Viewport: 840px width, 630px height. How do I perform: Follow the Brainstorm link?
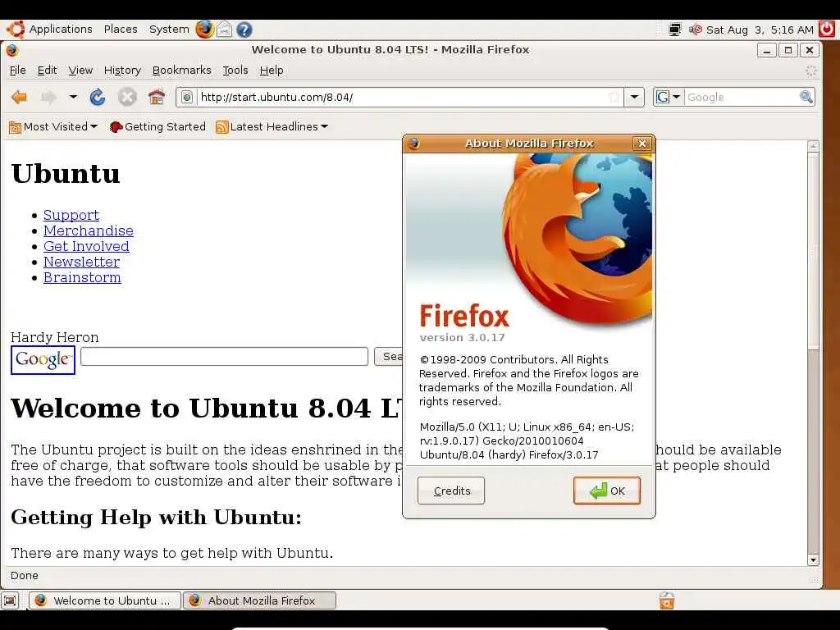pyautogui.click(x=82, y=277)
